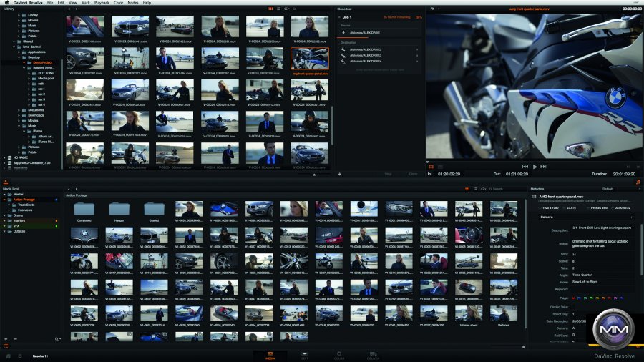Switch to the Edit page
This screenshot has width=644, height=362.
pos(304,354)
